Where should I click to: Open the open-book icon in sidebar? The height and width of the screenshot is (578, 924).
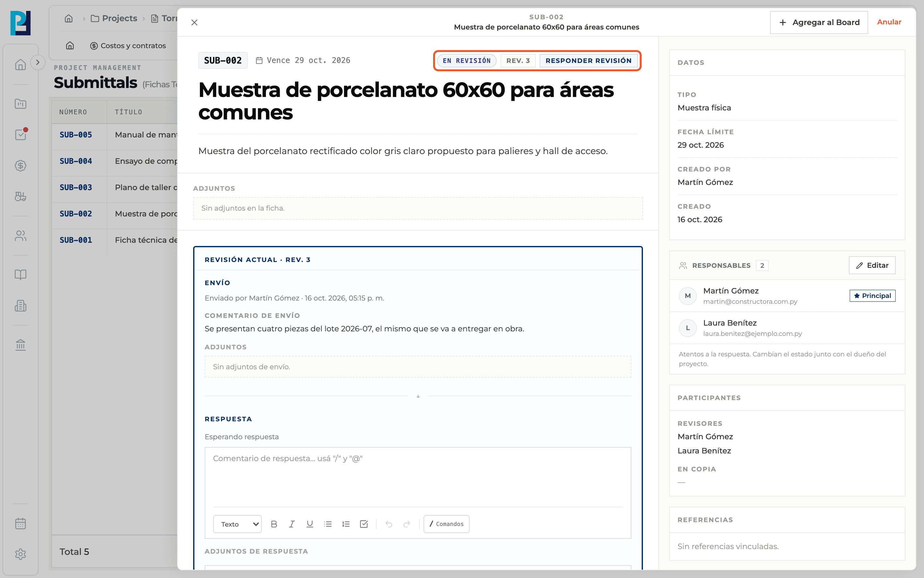tap(20, 275)
